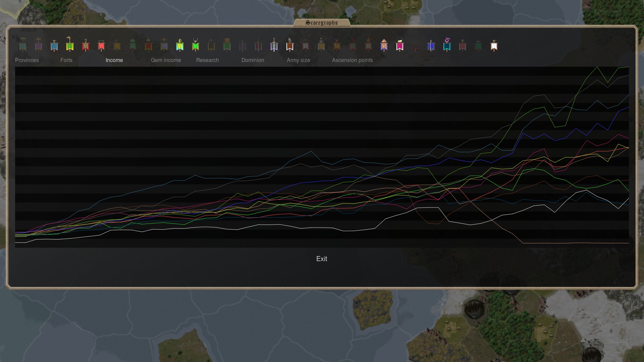Show the dimmed dark green flag with bird topper
This screenshot has width=644, height=362.
tap(478, 45)
